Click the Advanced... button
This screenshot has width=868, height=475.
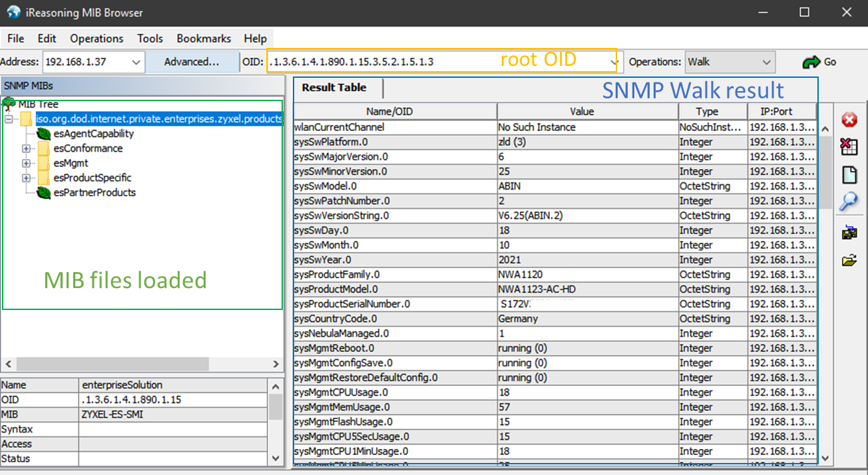coord(192,62)
